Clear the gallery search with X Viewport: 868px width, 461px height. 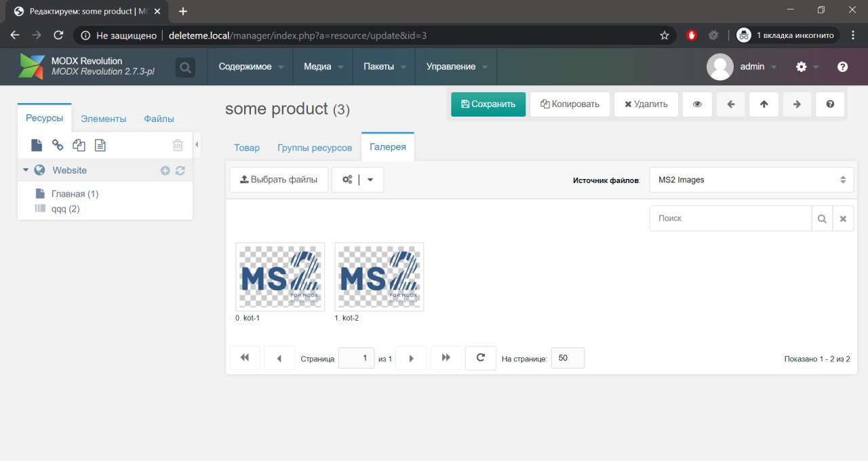tap(843, 218)
